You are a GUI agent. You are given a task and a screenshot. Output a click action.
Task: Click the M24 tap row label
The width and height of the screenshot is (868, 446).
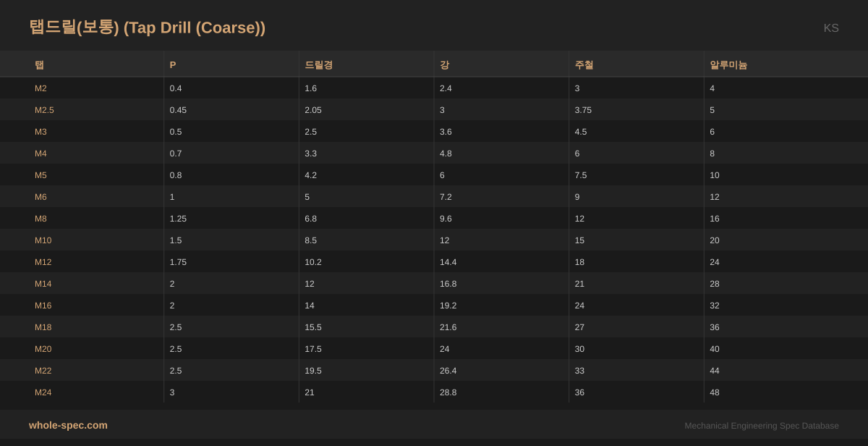pos(43,392)
